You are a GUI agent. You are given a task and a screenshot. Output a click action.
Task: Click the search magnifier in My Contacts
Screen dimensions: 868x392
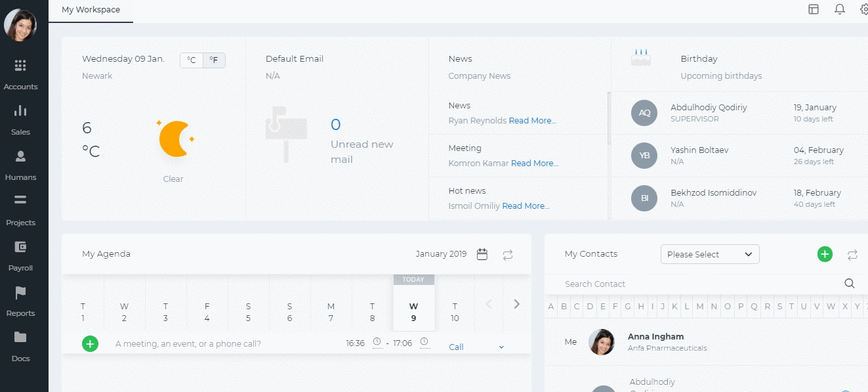point(850,284)
